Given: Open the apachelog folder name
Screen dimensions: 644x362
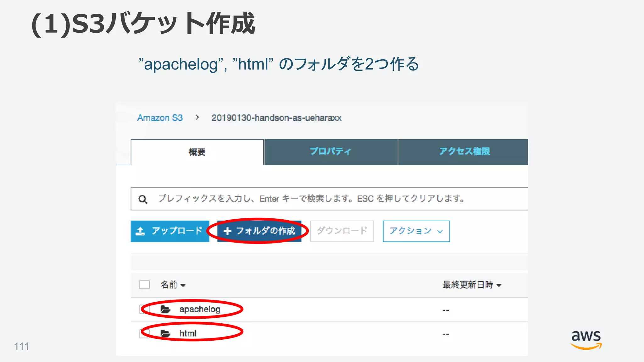Looking at the screenshot, I should click(200, 309).
